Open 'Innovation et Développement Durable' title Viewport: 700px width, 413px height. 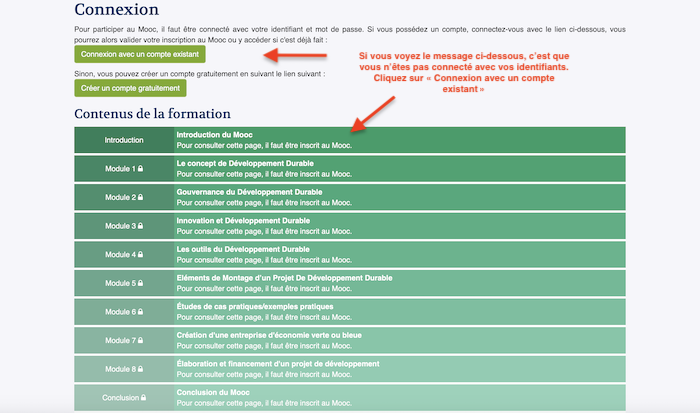243,221
